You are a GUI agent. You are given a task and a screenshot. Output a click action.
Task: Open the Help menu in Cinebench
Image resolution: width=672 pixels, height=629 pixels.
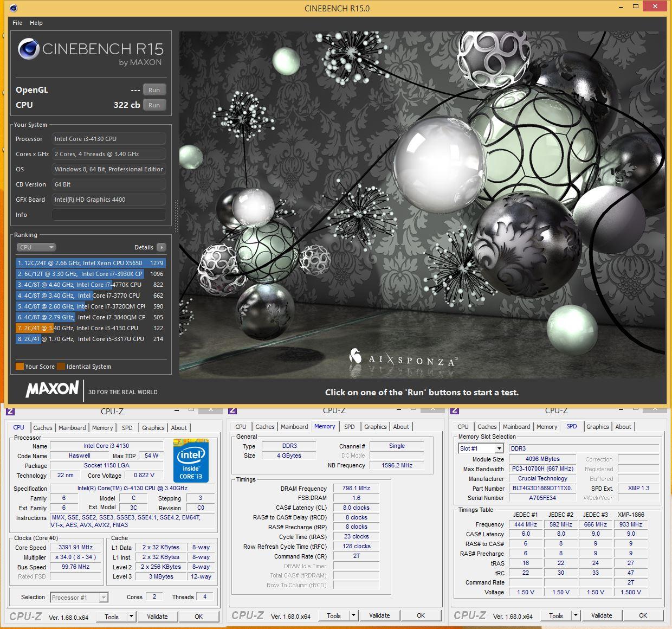36,23
